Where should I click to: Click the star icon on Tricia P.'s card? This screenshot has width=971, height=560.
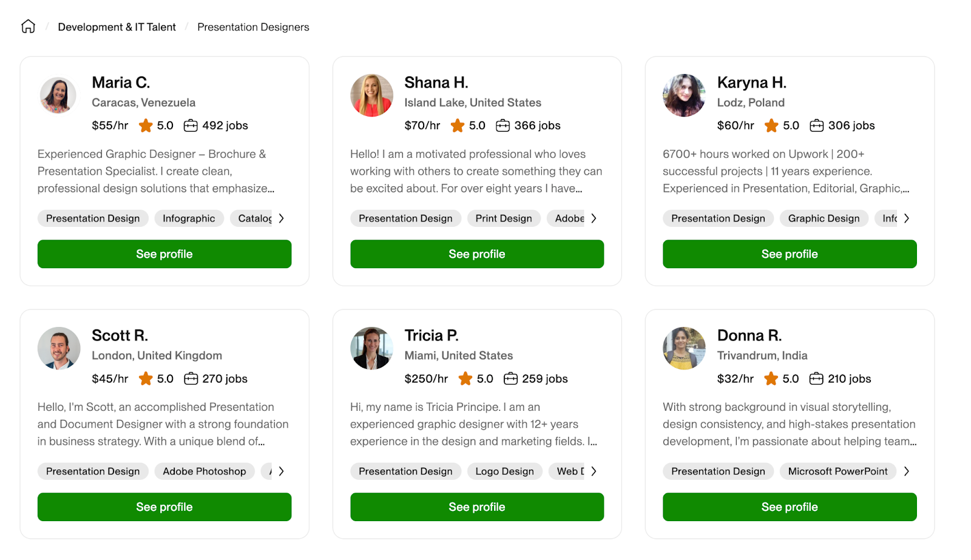[465, 379]
